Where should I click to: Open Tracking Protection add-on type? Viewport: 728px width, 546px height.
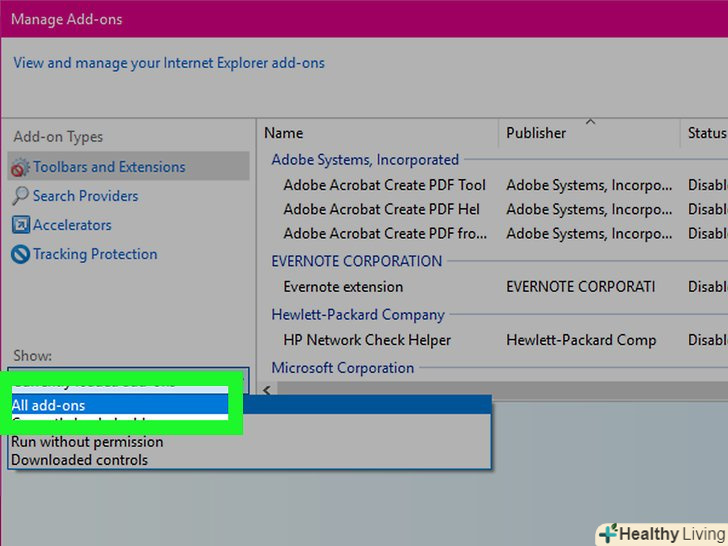coord(95,254)
